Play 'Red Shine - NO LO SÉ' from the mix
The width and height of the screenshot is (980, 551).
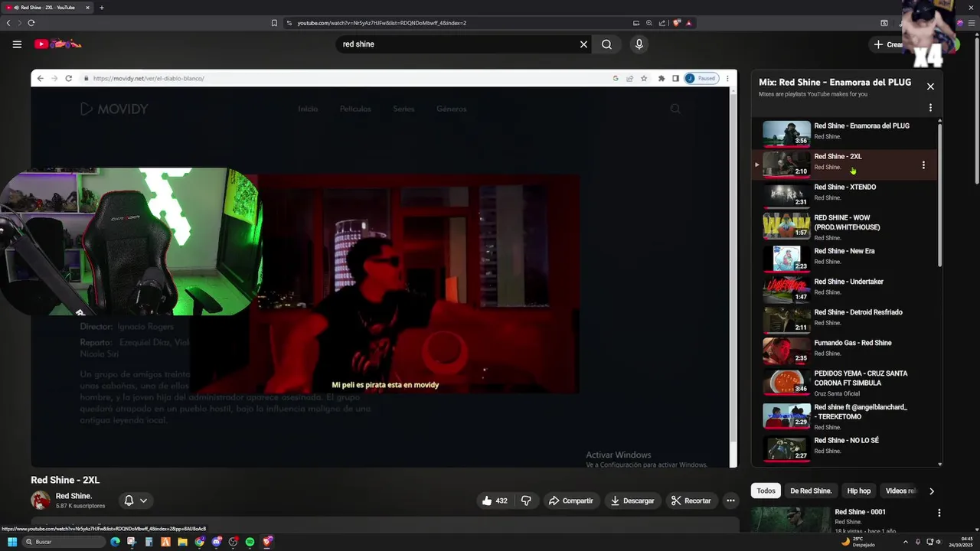click(x=843, y=448)
